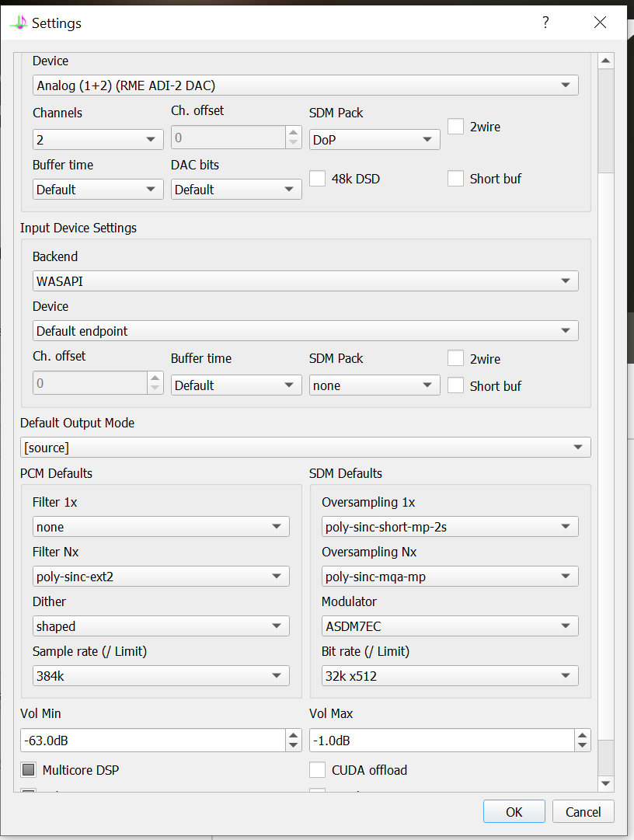634x840 pixels.
Task: Open SDM Pack DoP dropdown
Action: 374,140
